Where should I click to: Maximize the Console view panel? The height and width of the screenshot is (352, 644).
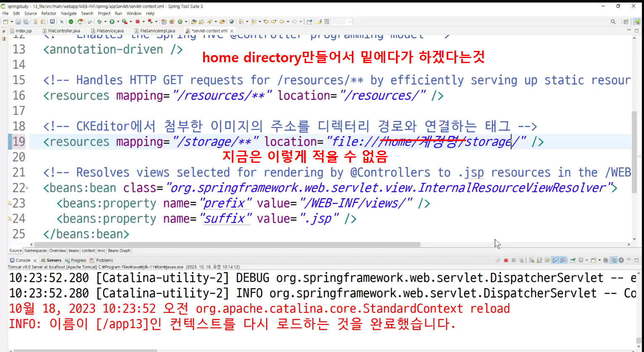coord(636,260)
